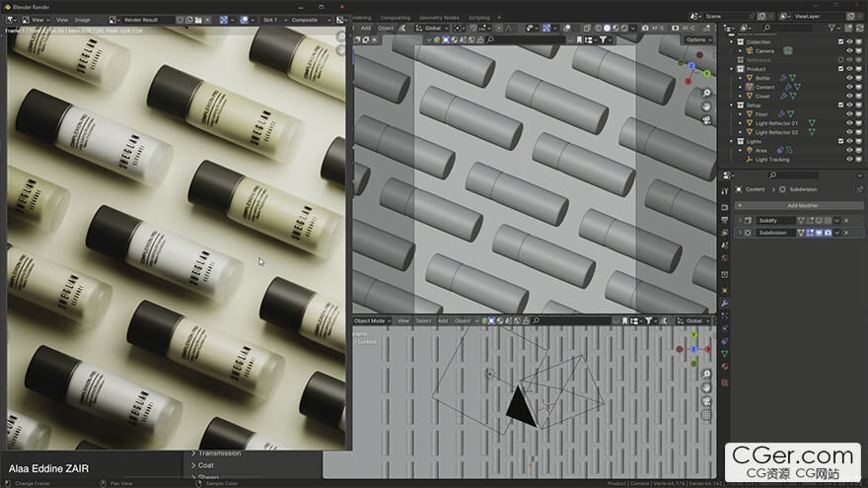
Task: Open Tool properties tab
Action: (x=725, y=191)
